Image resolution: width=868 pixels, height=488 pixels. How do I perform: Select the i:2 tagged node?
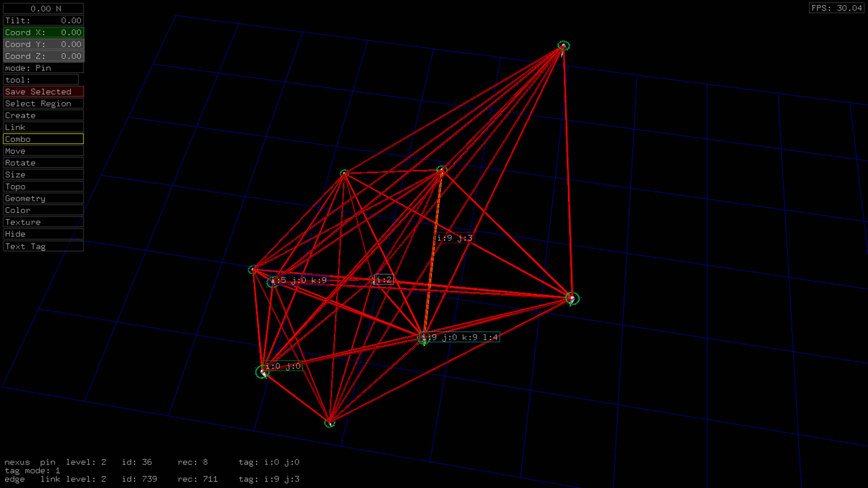[373, 280]
